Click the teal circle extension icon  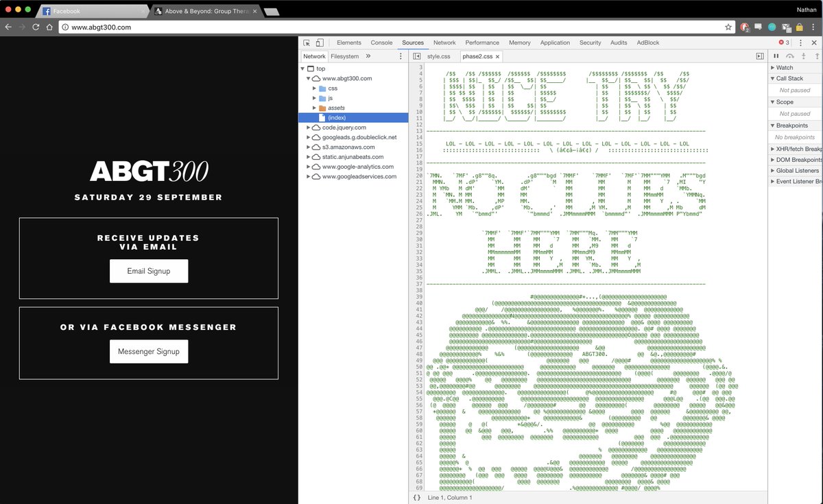[772, 27]
